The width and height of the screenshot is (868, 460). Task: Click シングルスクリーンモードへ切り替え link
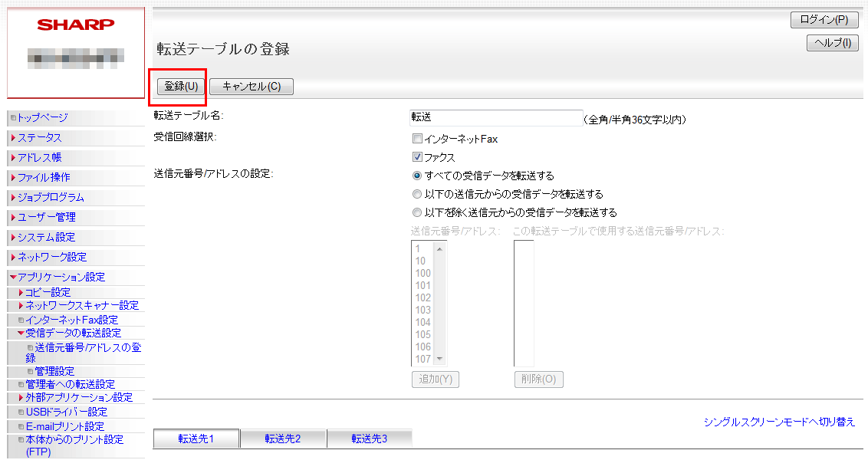pos(779,422)
